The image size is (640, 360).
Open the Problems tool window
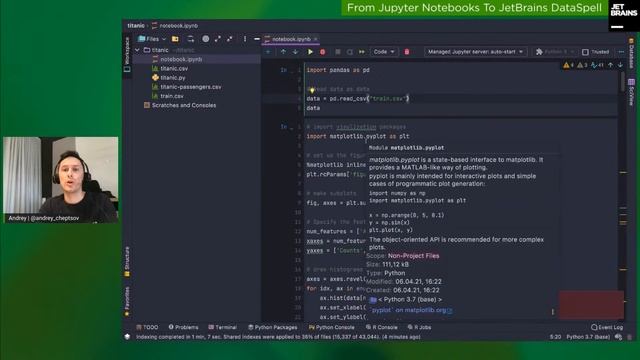tap(183, 327)
